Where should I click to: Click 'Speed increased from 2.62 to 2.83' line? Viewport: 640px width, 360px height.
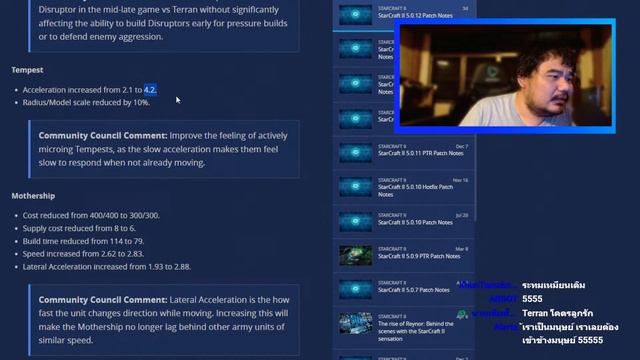[83, 254]
